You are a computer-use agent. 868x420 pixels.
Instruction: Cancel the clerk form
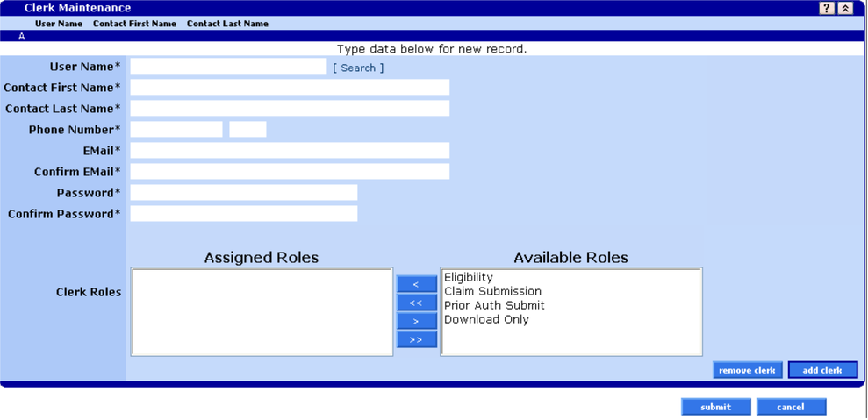pyautogui.click(x=791, y=407)
